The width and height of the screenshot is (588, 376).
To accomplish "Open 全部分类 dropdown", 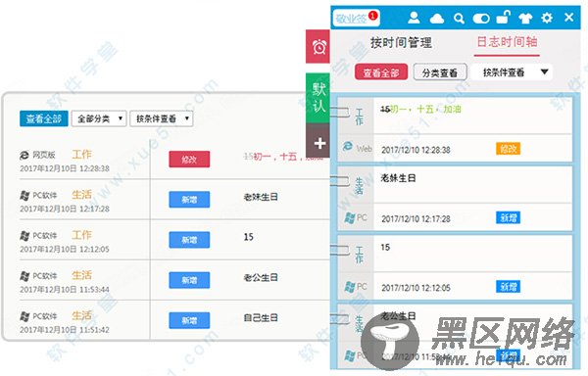I will pos(99,118).
